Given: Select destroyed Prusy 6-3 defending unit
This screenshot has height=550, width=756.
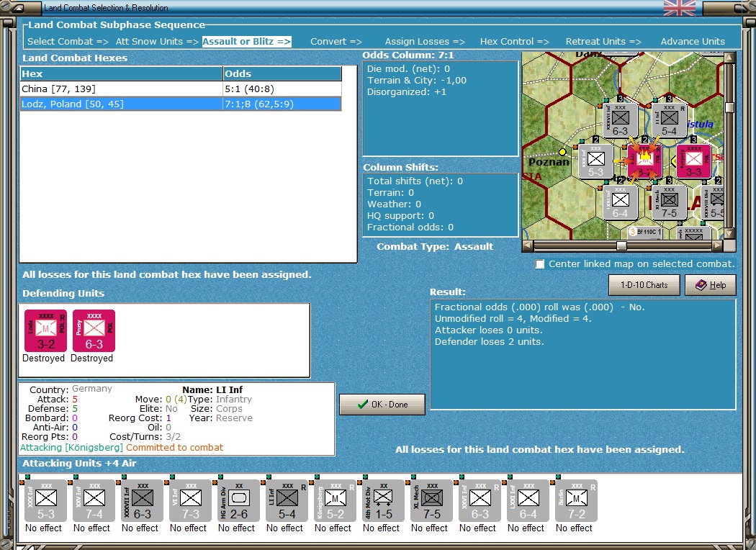Looking at the screenshot, I should pyautogui.click(x=94, y=330).
